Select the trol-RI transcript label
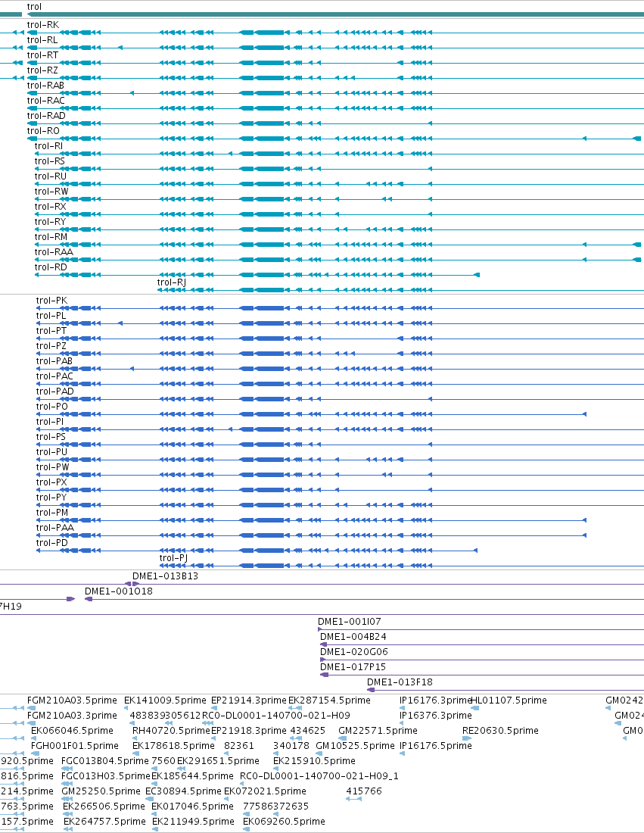 click(48, 146)
